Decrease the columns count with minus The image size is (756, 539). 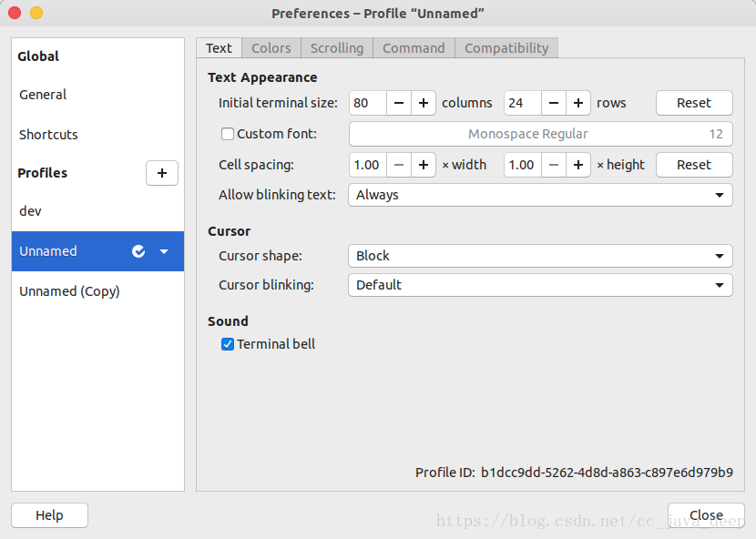[399, 103]
